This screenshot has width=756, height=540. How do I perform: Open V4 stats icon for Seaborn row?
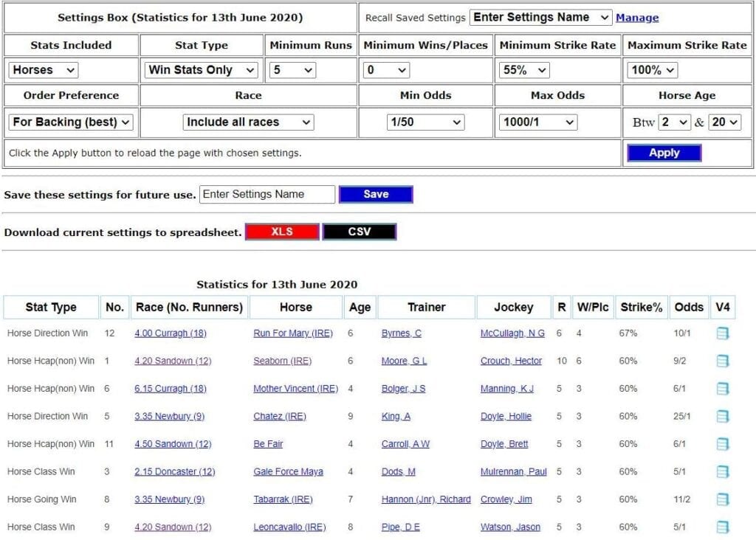tap(722, 361)
